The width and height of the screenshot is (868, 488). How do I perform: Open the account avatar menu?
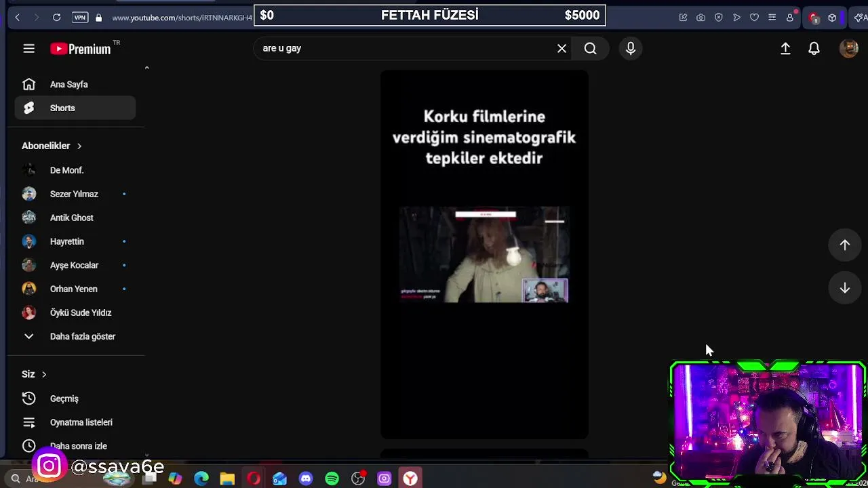click(848, 48)
